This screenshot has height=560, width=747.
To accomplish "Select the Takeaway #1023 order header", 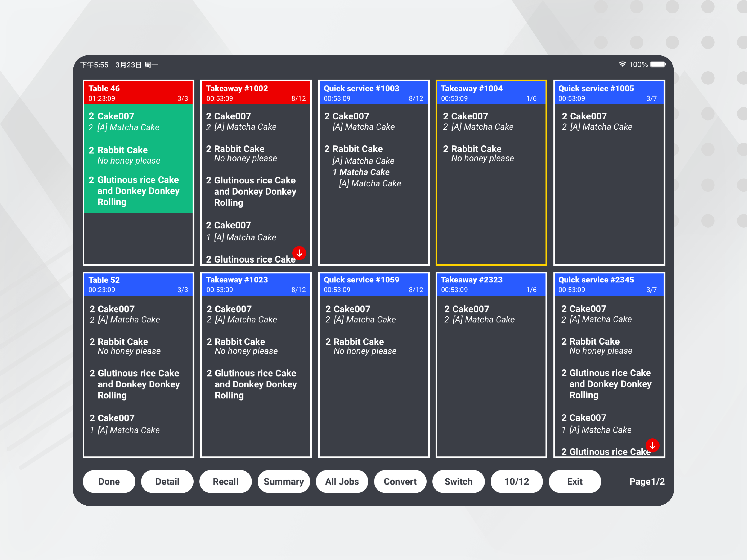I will [256, 284].
